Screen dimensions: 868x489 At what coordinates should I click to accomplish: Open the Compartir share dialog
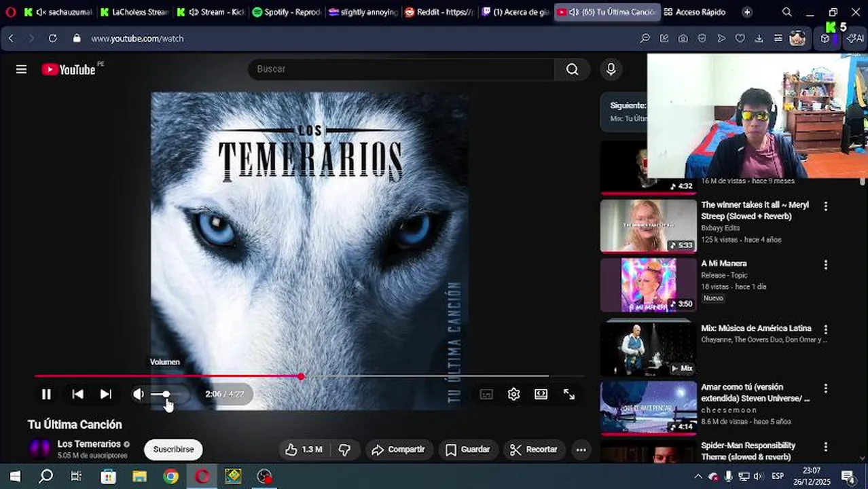pyautogui.click(x=399, y=450)
